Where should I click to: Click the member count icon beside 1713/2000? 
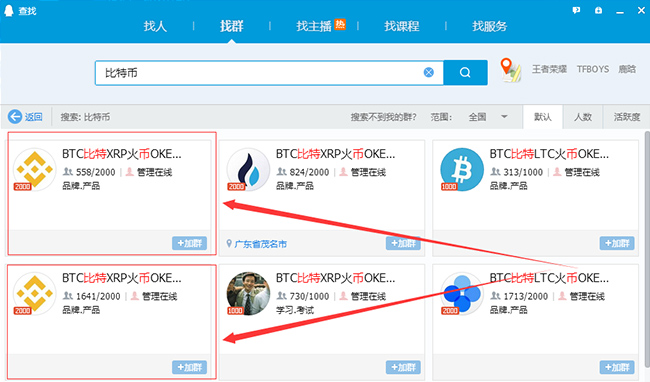tap(495, 296)
